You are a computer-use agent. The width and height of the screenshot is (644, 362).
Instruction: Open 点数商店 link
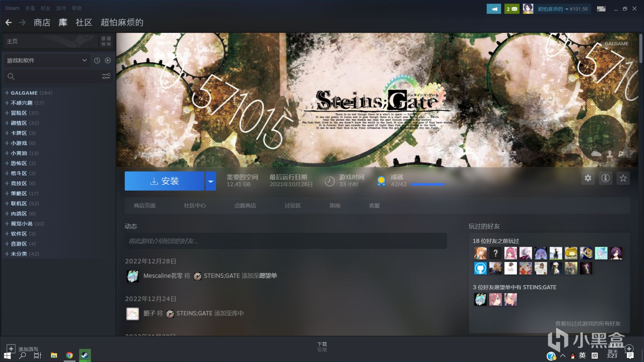[245, 205]
